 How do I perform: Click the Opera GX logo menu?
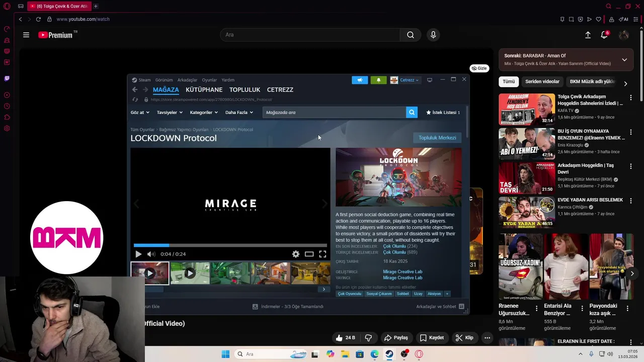[7, 7]
